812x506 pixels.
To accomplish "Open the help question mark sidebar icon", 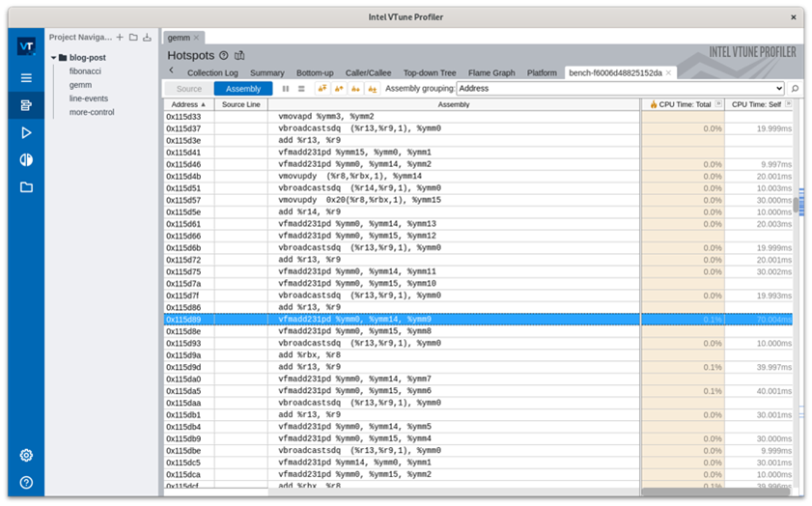I will [26, 482].
